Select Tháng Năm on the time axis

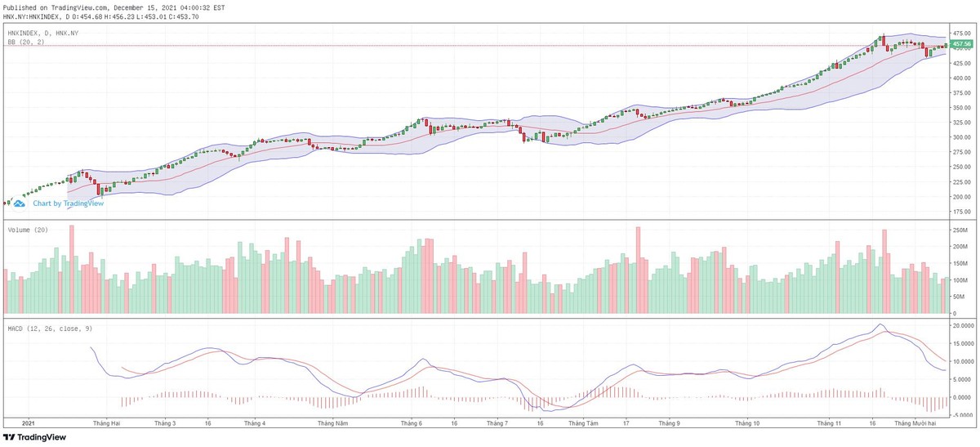333,423
